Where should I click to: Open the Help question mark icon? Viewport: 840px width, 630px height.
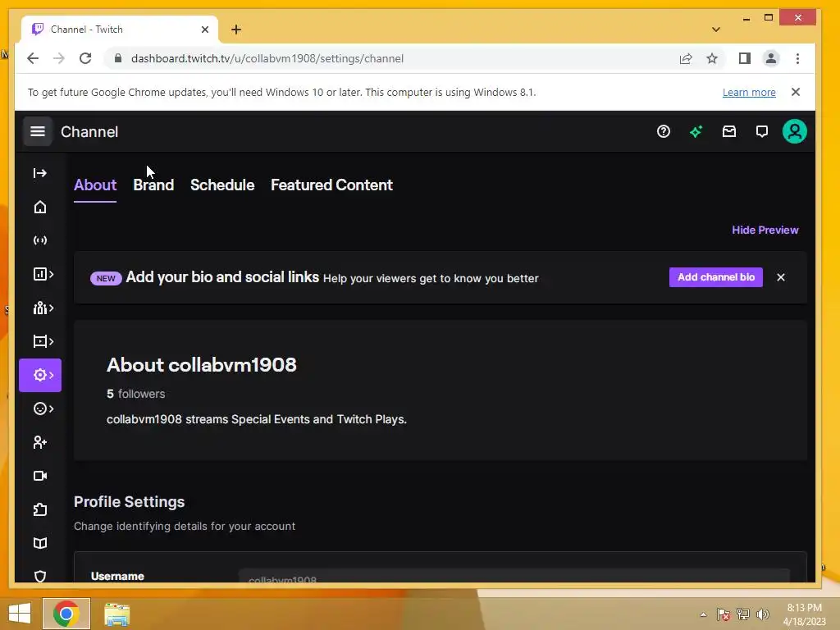click(663, 131)
